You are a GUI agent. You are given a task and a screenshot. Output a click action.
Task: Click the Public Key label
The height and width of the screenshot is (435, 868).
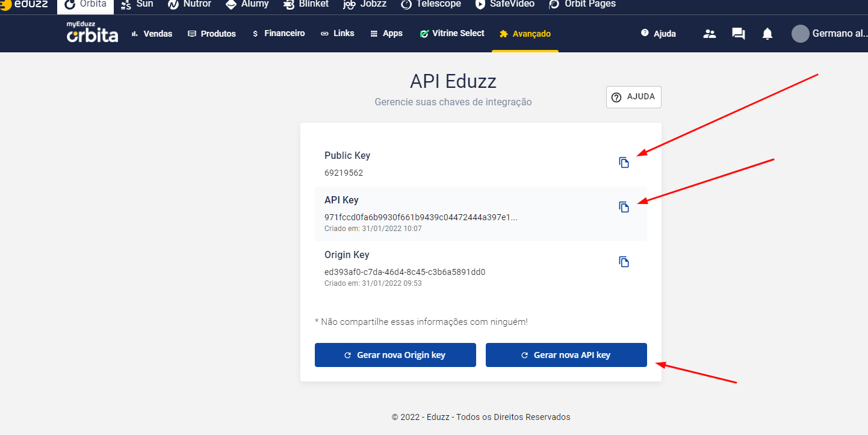pos(347,156)
